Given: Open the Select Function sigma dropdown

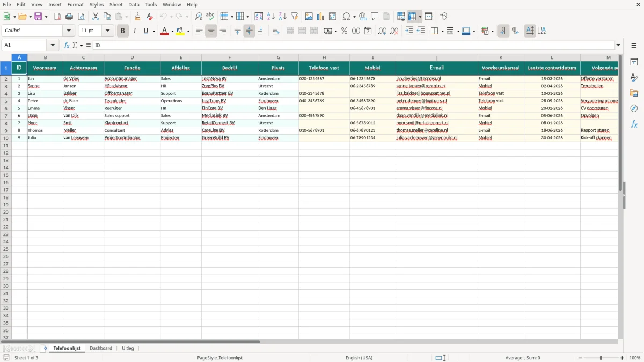Looking at the screenshot, I should 80,45.
